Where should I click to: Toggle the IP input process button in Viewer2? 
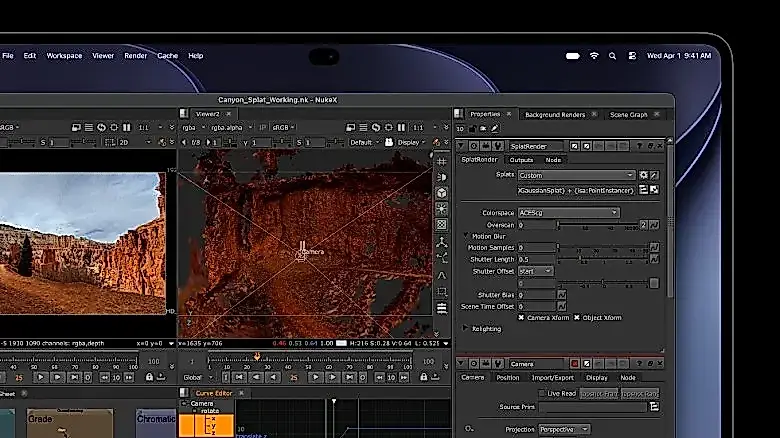pos(263,128)
